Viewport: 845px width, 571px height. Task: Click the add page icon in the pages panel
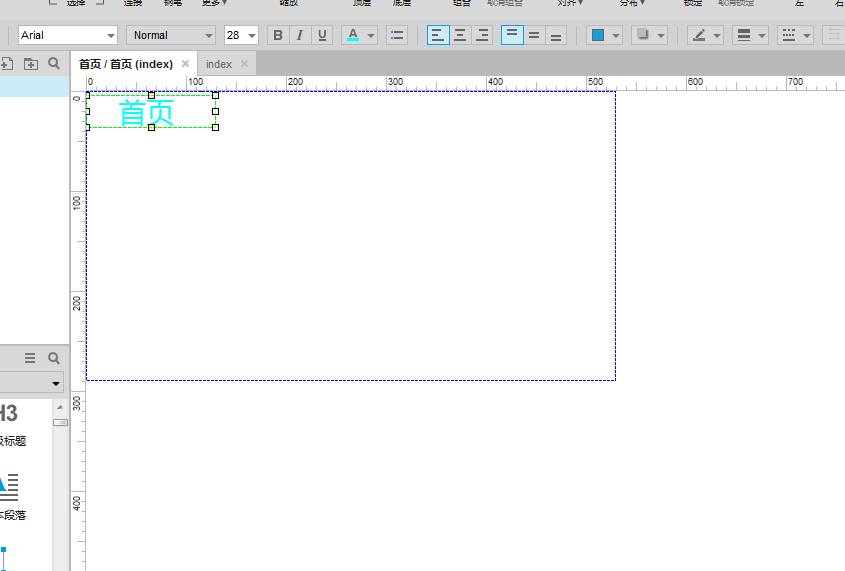click(x=6, y=64)
